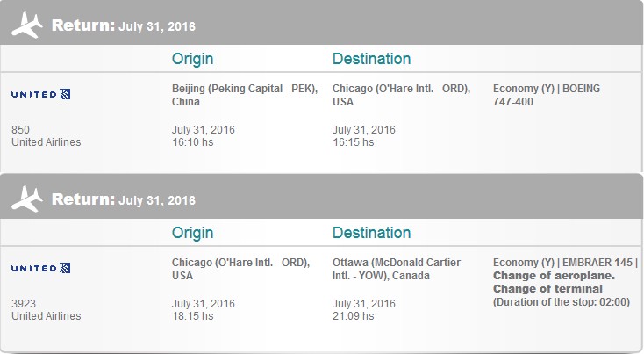Click 21:09 hs arrival time
644x354 pixels.
point(354,316)
